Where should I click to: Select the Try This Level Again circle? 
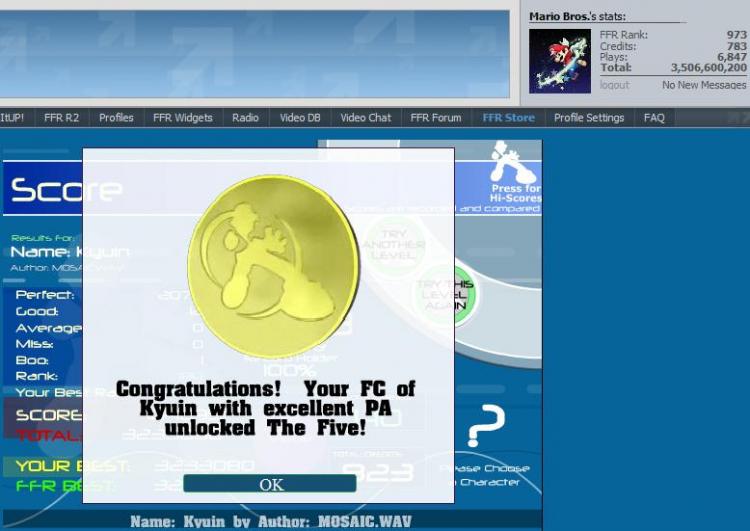click(x=446, y=296)
